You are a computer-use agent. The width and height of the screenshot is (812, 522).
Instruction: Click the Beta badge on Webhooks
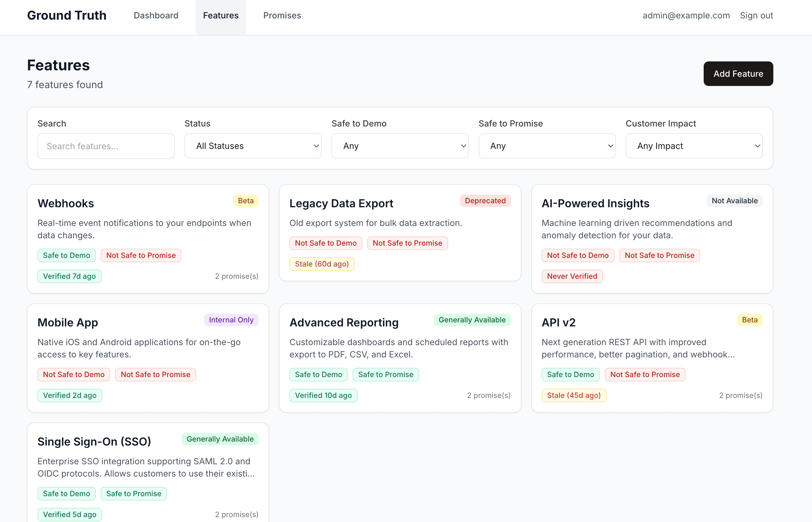(246, 201)
